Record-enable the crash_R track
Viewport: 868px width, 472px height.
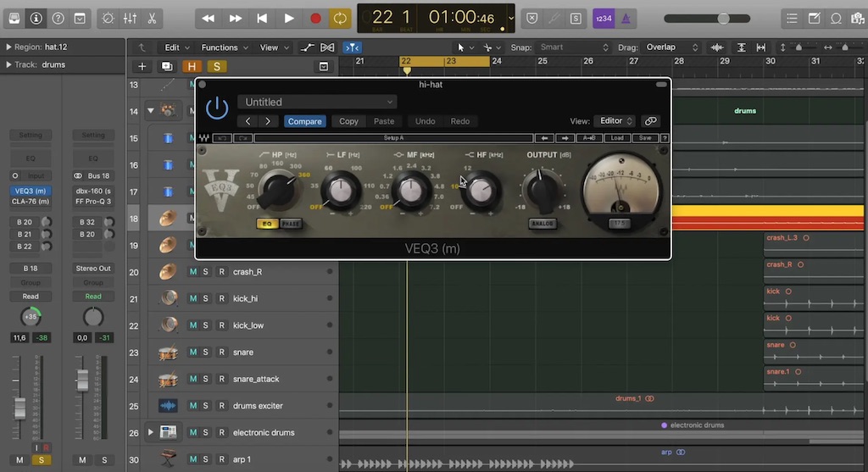point(221,272)
